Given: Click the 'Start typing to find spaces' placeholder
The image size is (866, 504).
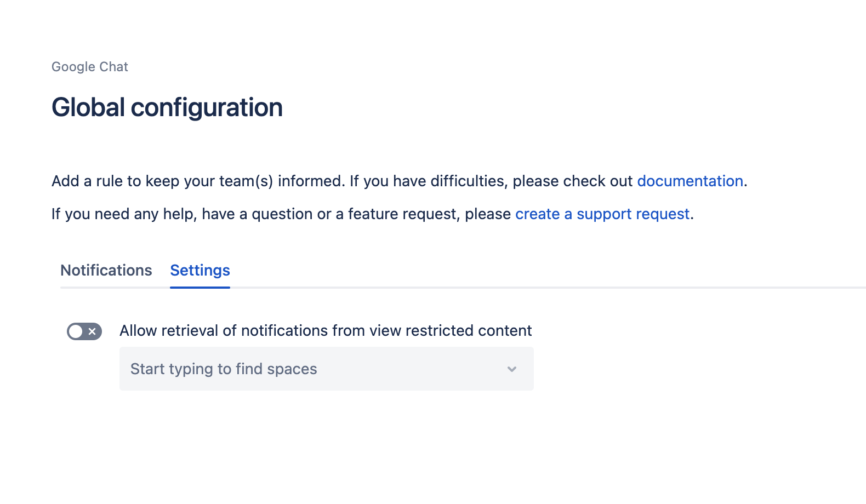Looking at the screenshot, I should [x=224, y=369].
